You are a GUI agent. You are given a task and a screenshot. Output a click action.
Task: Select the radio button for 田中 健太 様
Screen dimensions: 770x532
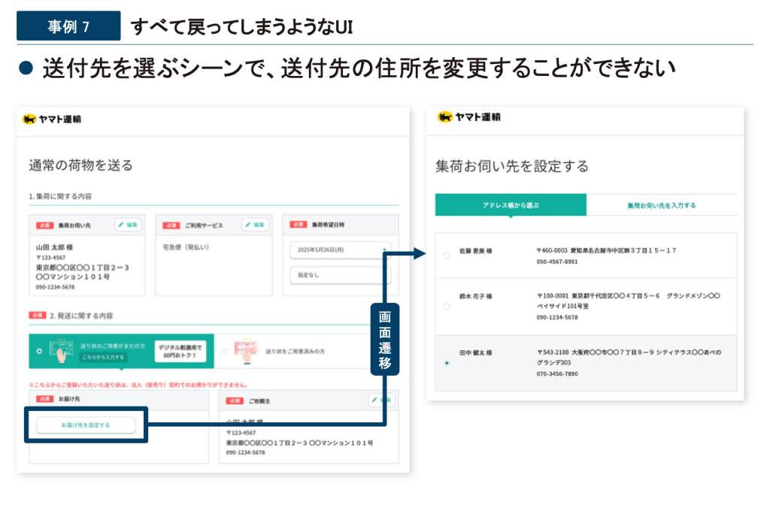pyautogui.click(x=447, y=363)
